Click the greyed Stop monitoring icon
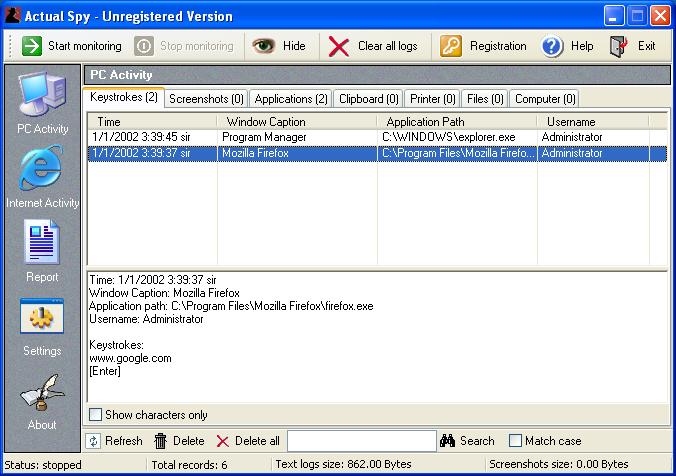 144,46
